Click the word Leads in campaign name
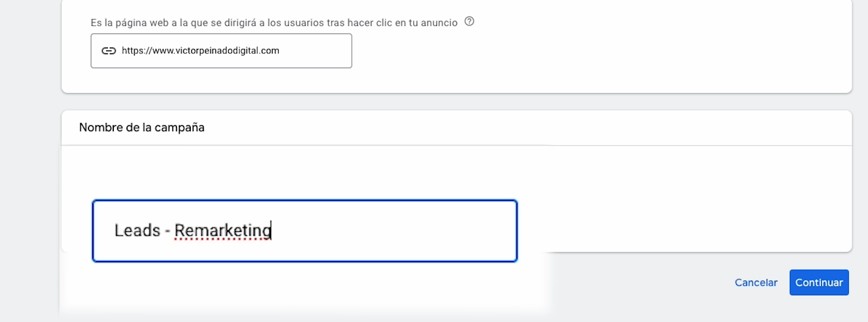Viewport: 868px width, 322px height. click(x=137, y=231)
